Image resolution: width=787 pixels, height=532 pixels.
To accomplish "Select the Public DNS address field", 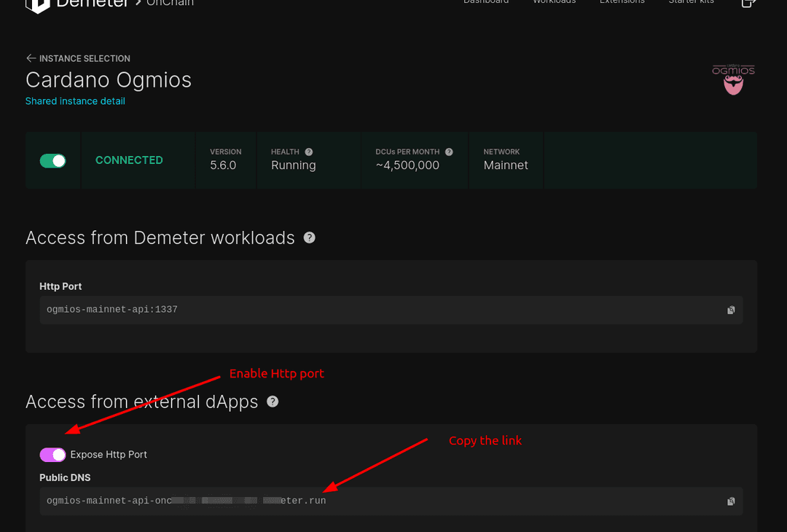I will [391, 501].
